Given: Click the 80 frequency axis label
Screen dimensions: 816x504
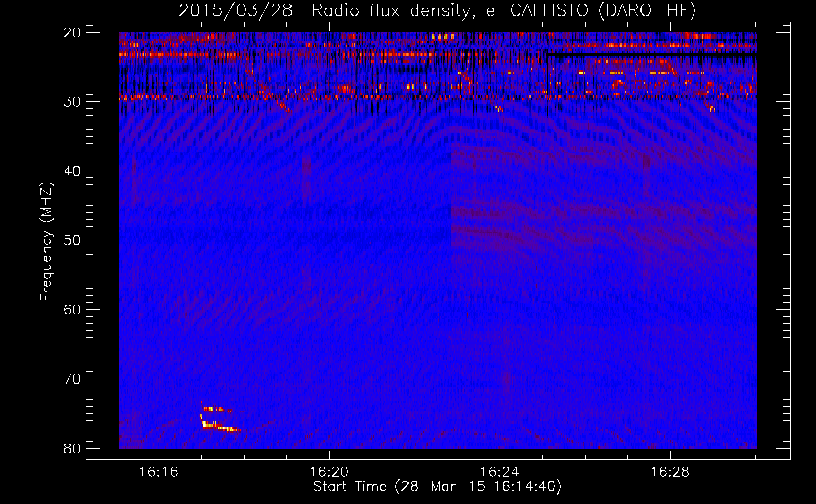Looking at the screenshot, I should [72, 448].
